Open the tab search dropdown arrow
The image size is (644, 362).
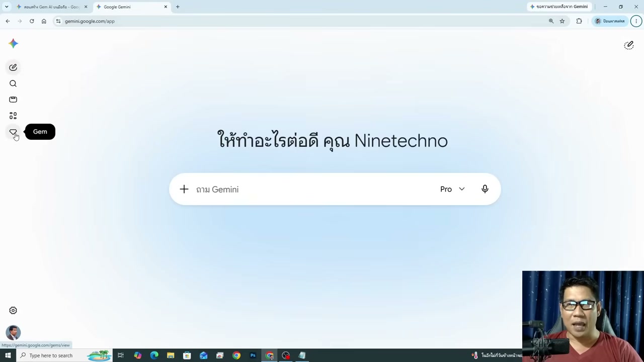[7, 7]
